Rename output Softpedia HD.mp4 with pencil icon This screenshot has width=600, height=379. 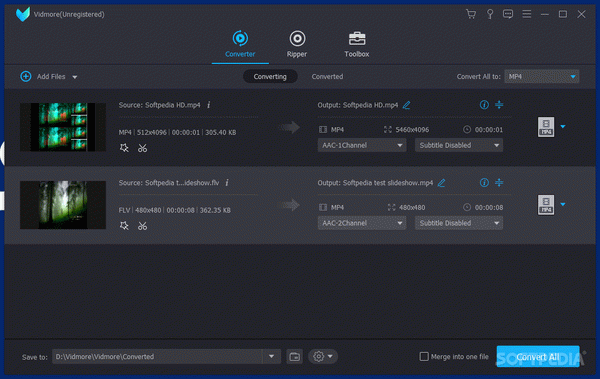click(406, 105)
